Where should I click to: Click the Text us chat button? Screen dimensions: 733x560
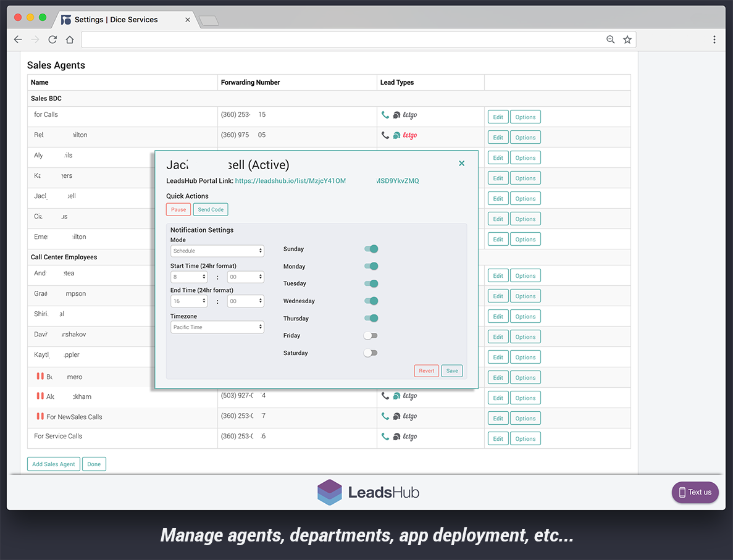[695, 492]
